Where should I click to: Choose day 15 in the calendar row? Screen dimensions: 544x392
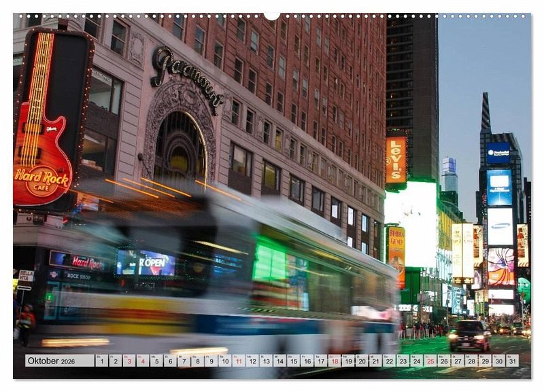pyautogui.click(x=294, y=361)
